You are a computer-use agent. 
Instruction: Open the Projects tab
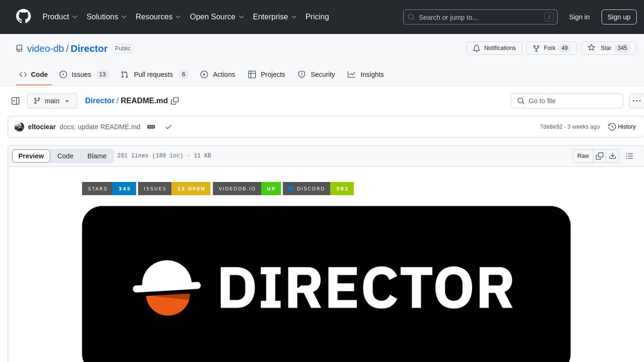coord(267,74)
